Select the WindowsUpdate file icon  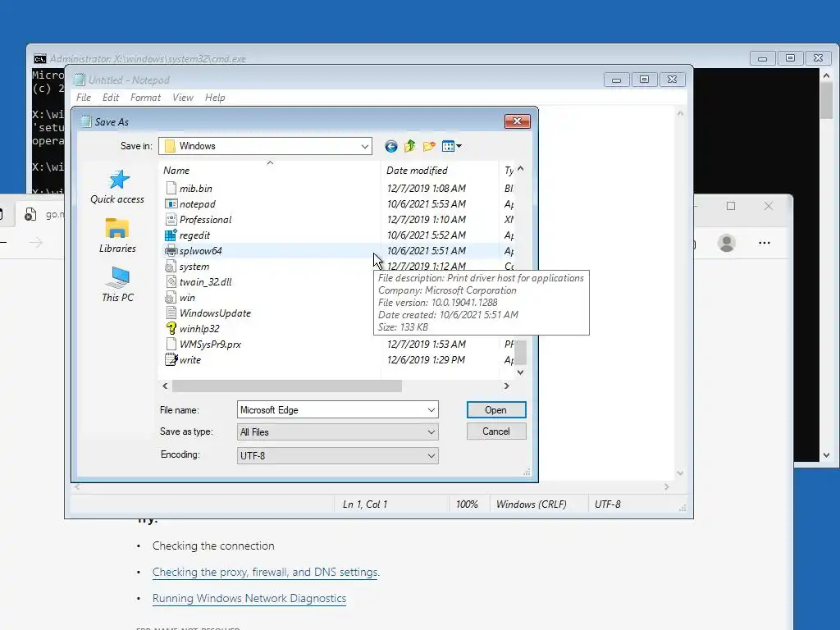point(171,313)
